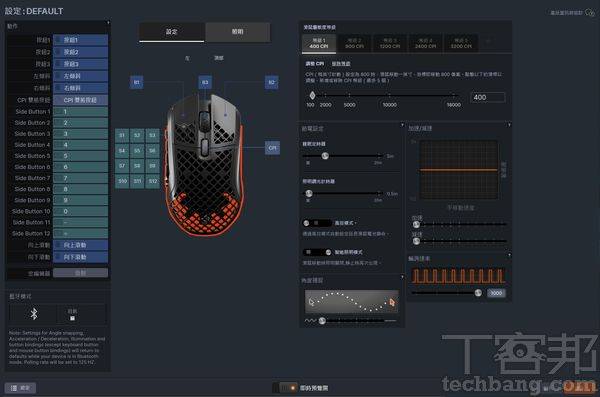Select side button S4 on the grid
This screenshot has height=397, width=600.
pyautogui.click(x=122, y=150)
